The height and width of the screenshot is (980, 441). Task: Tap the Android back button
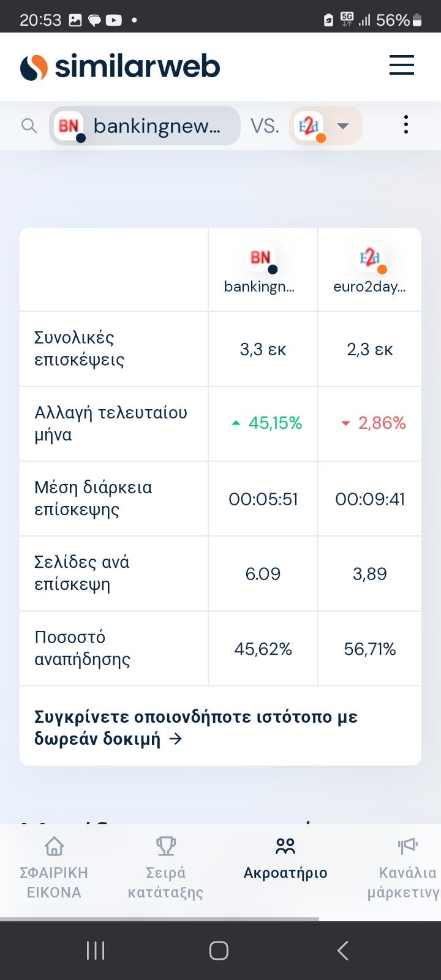point(343,951)
